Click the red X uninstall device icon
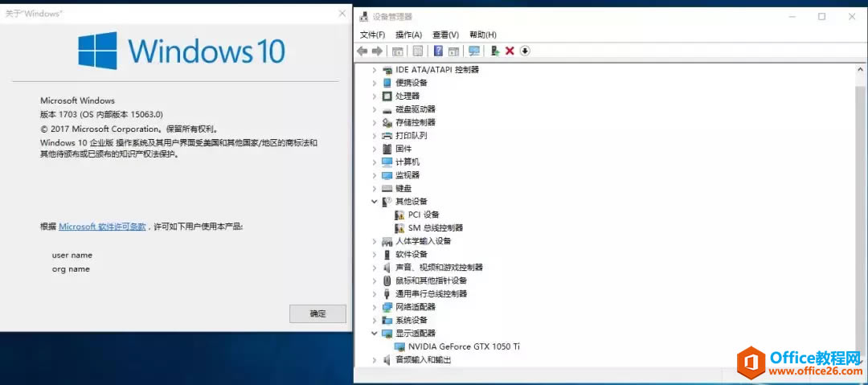The width and height of the screenshot is (868, 385). 510,51
